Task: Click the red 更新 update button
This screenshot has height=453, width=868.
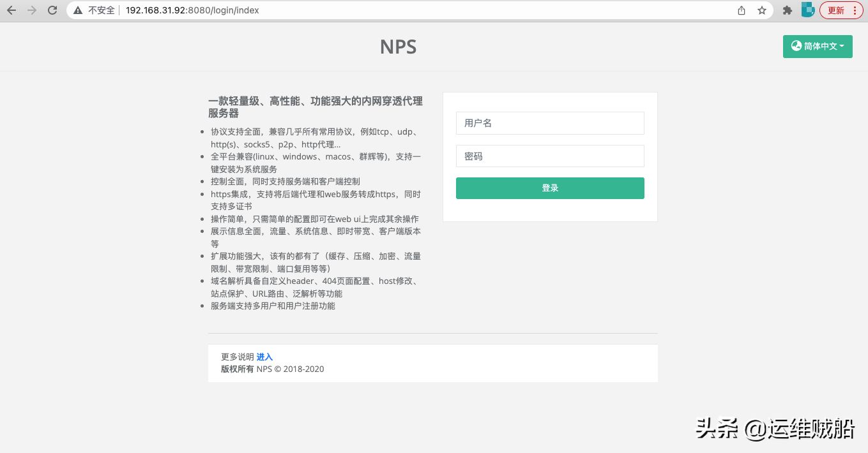Action: pos(841,10)
